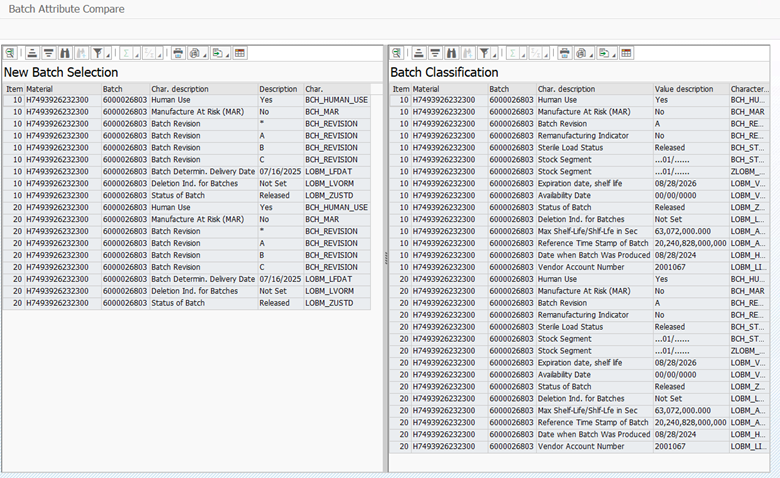The height and width of the screenshot is (478, 780).
Task: Choose layout grid icon in Batch Classification
Action: pyautogui.click(x=626, y=53)
